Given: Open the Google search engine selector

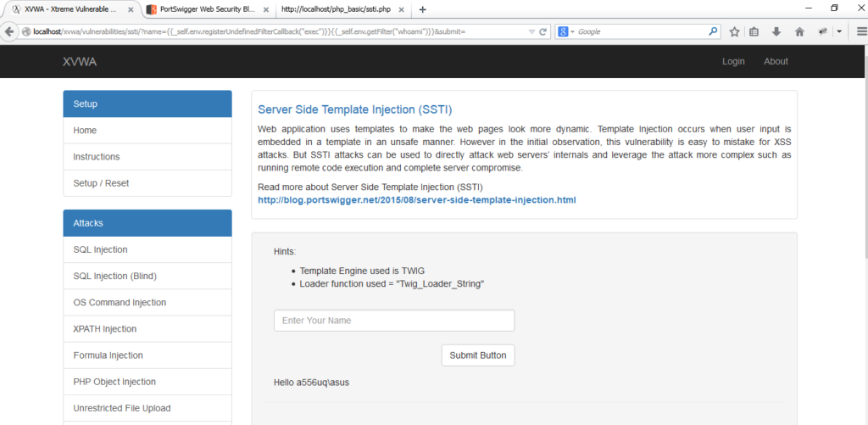Looking at the screenshot, I should [566, 32].
